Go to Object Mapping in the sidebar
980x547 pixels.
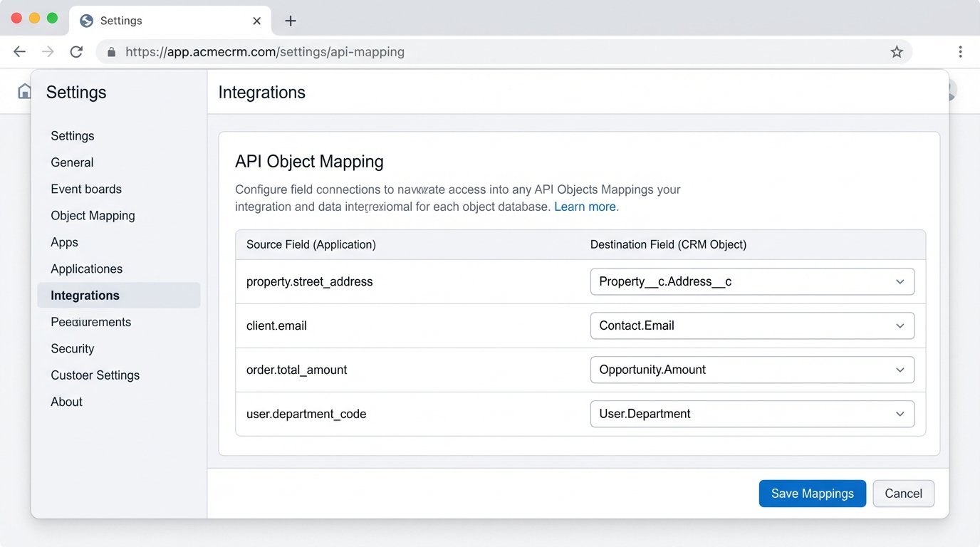tap(93, 215)
